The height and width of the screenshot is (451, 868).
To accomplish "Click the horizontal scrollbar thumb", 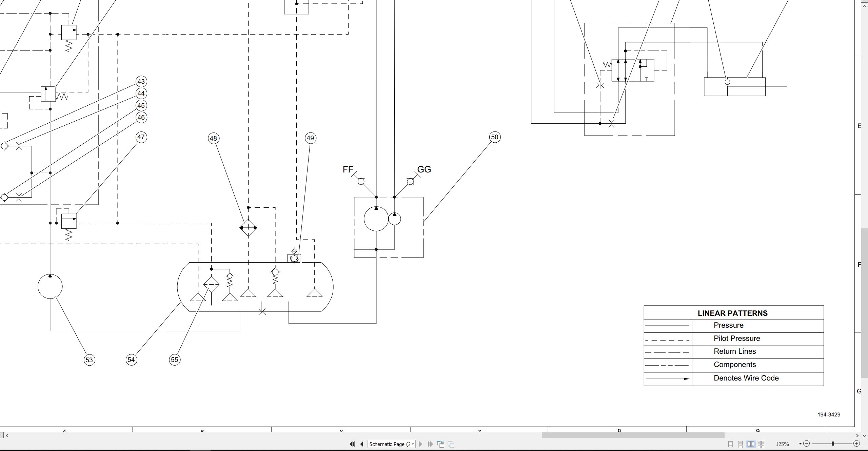I will tap(633, 435).
